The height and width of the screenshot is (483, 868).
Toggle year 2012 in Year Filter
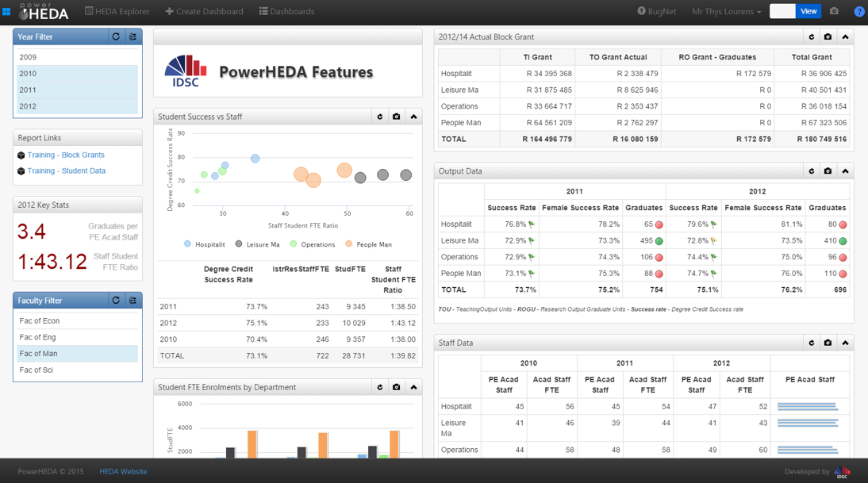click(78, 106)
